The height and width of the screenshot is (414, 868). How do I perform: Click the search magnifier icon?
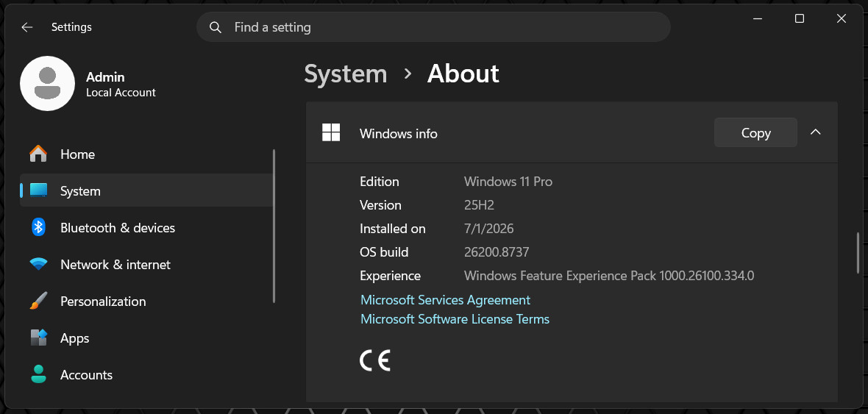pyautogui.click(x=216, y=27)
